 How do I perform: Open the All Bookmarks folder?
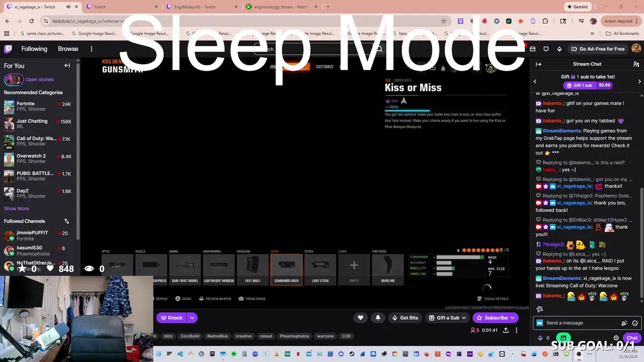pyautogui.click(x=622, y=34)
